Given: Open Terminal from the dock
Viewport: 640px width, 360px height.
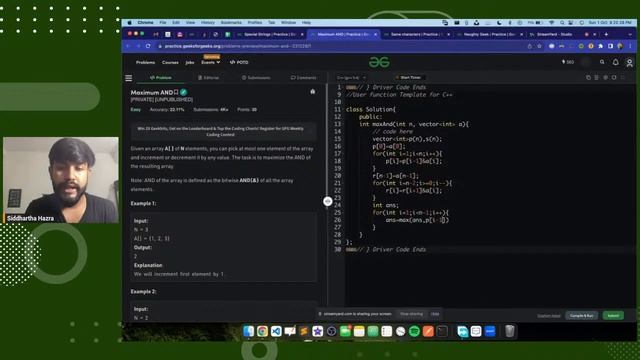Looking at the screenshot, I should click(442, 331).
